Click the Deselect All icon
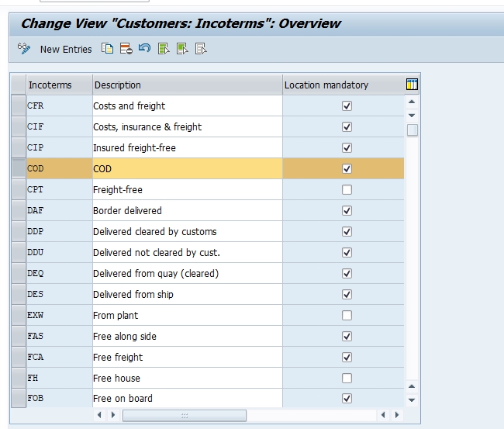504x429 pixels. pos(201,49)
